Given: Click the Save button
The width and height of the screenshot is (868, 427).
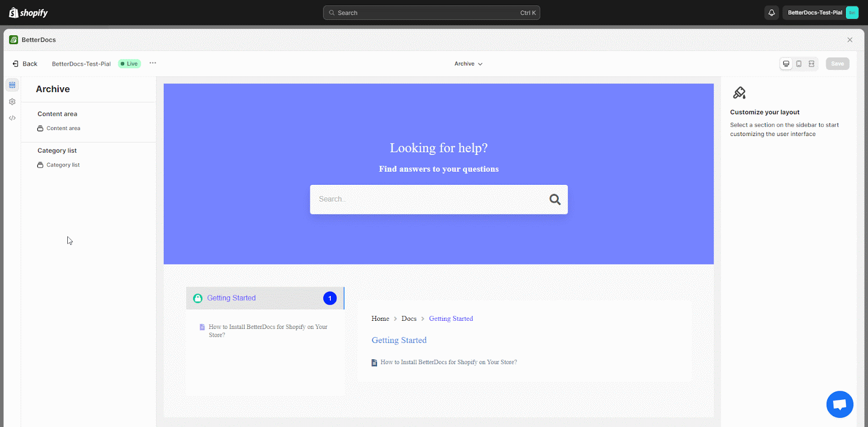Looking at the screenshot, I should [x=838, y=64].
